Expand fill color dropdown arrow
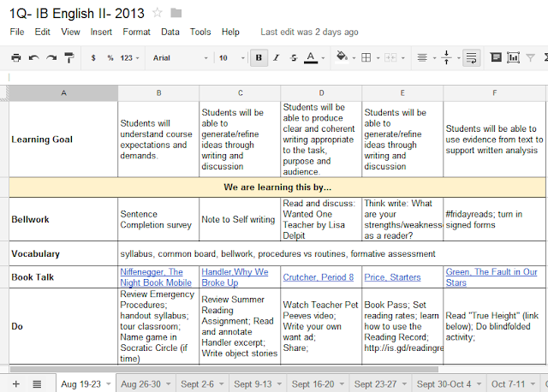The image size is (548, 392). (354, 58)
